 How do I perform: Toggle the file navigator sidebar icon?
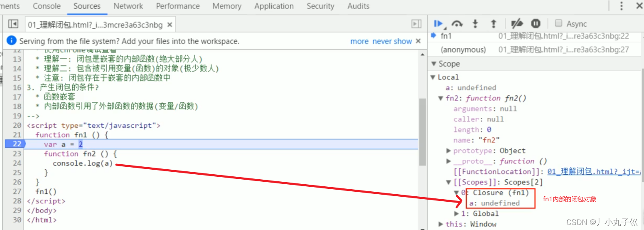[13, 24]
